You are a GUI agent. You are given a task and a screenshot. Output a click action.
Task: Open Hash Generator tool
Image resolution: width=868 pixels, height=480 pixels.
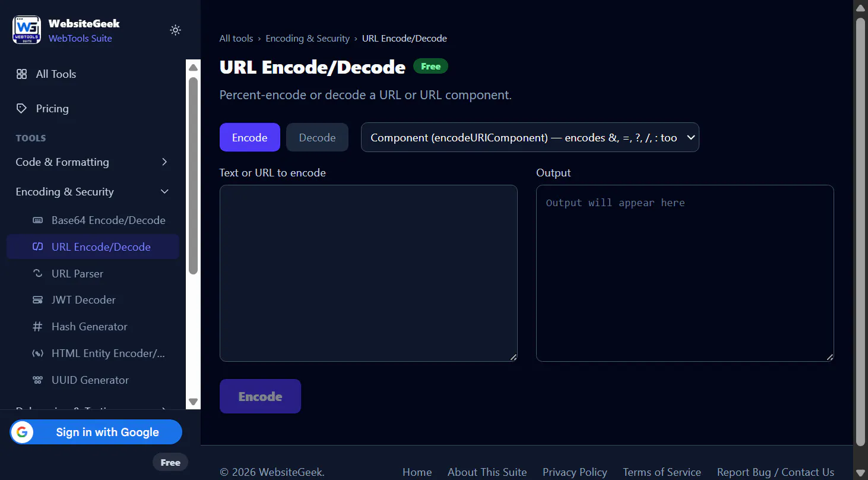[x=93, y=327]
